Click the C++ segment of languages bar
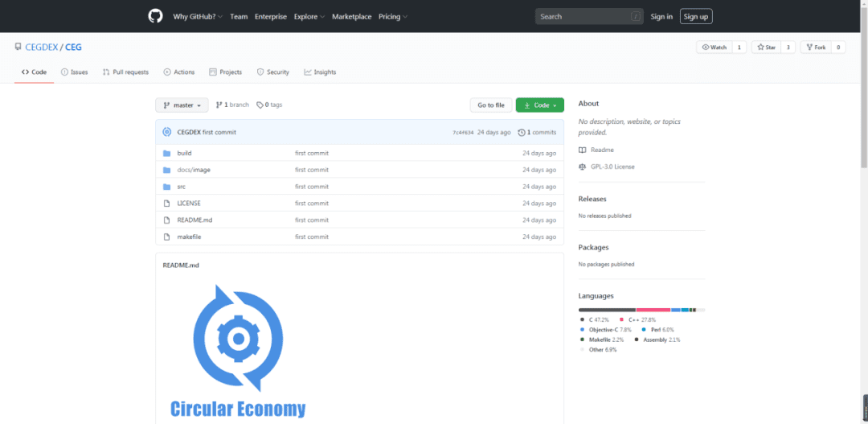The width and height of the screenshot is (868, 424). 653,310
